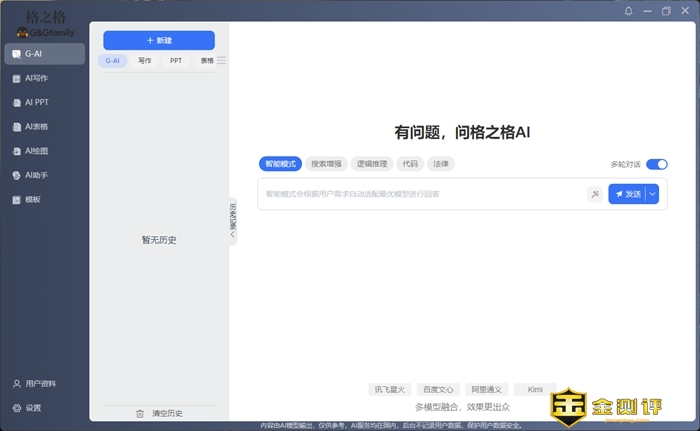Open the history category list menu icon

222,61
